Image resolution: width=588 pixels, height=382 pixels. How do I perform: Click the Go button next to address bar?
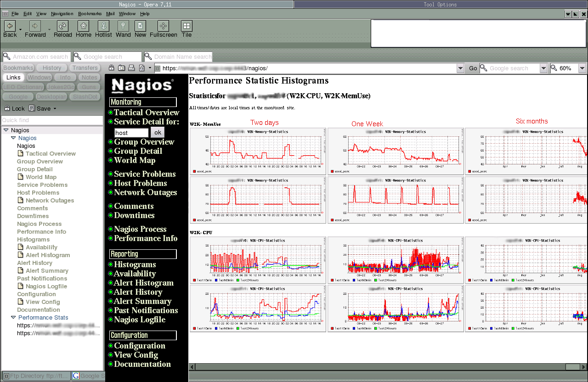coord(473,68)
